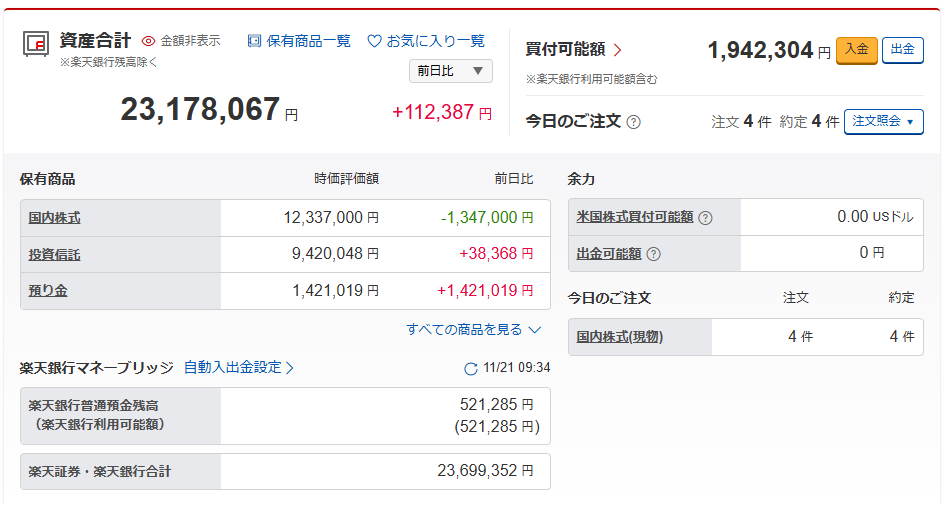The height and width of the screenshot is (505, 946).
Task: Click the 米国株式買付可能額 link
Action: pos(635,217)
